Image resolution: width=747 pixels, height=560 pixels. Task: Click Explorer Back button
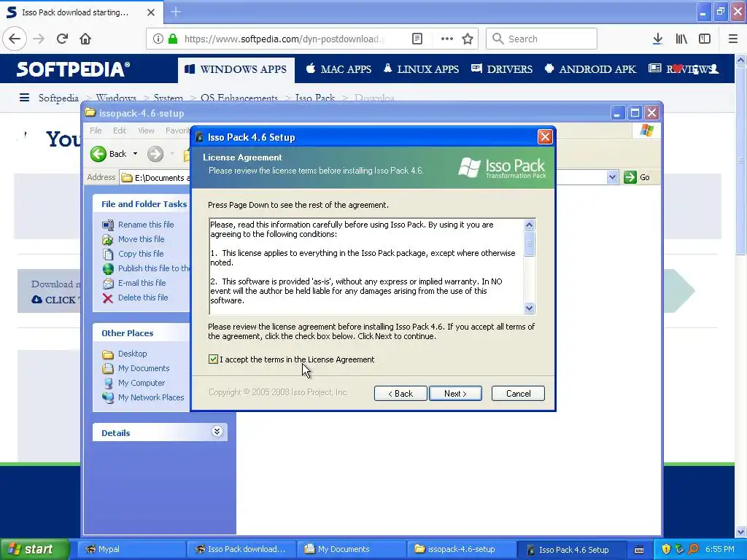[x=109, y=154]
